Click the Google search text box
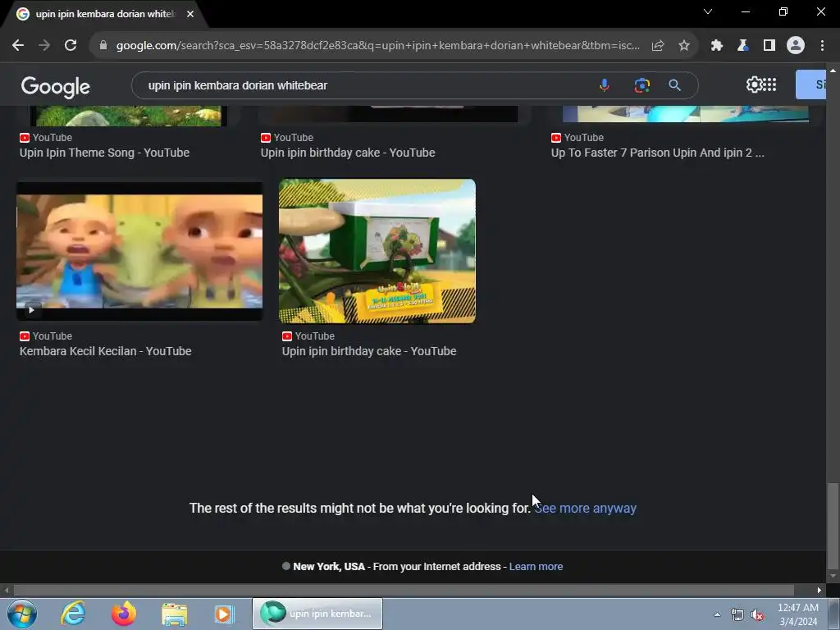This screenshot has height=630, width=840. [x=370, y=85]
